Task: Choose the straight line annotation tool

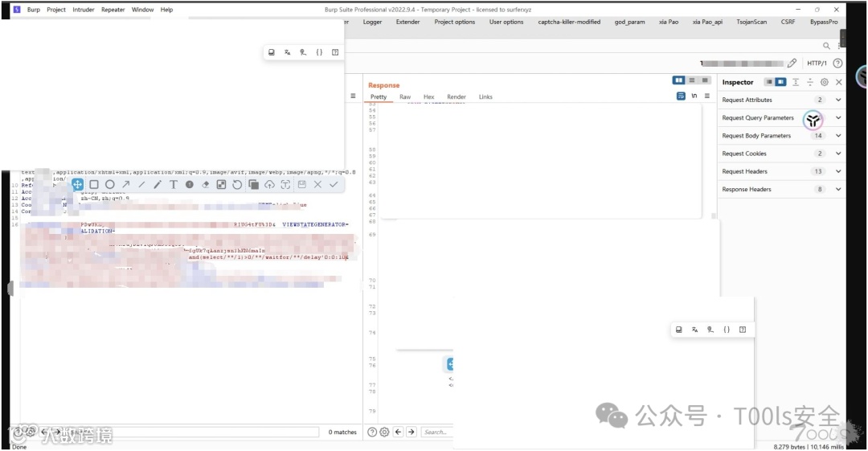Action: pos(141,185)
